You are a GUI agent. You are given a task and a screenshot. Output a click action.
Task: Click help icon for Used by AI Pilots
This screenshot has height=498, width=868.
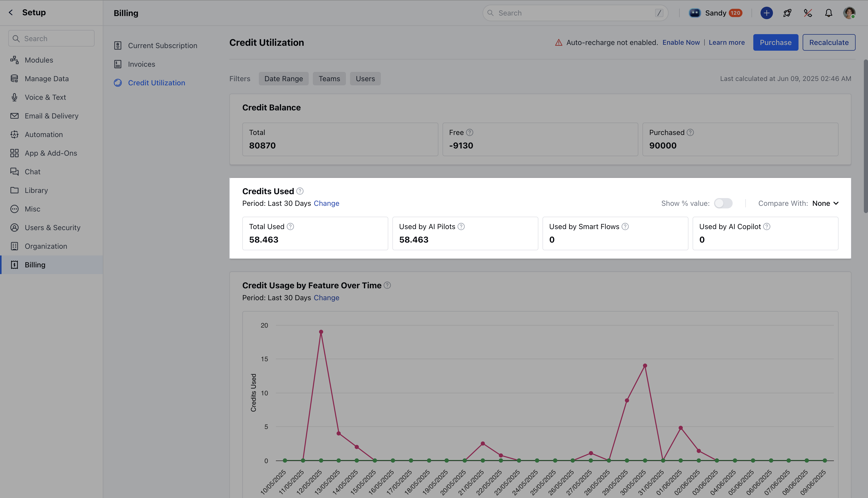coord(461,227)
